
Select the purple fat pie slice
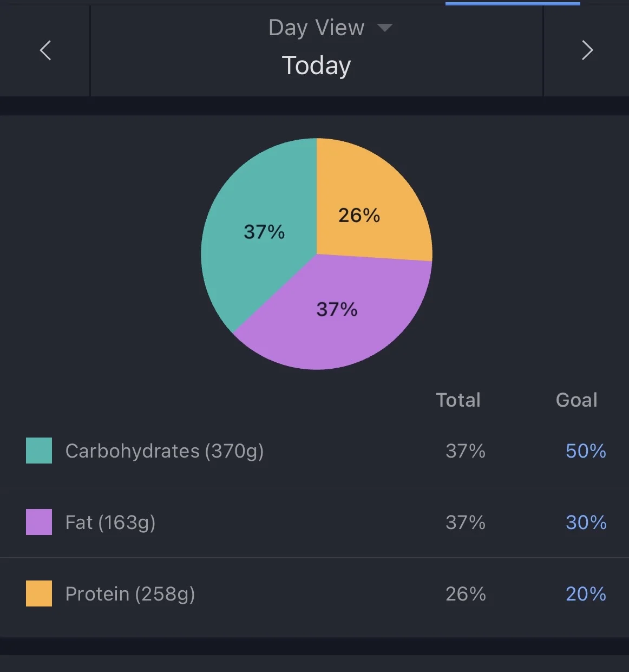click(x=336, y=314)
